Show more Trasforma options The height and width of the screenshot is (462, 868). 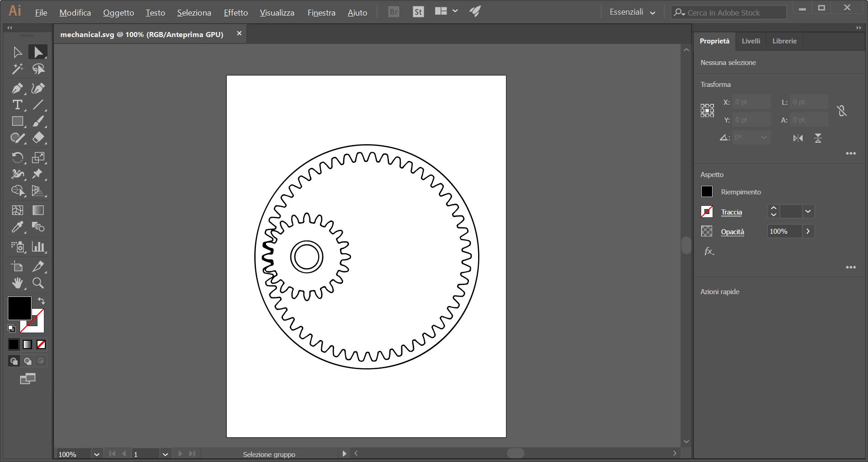point(851,154)
